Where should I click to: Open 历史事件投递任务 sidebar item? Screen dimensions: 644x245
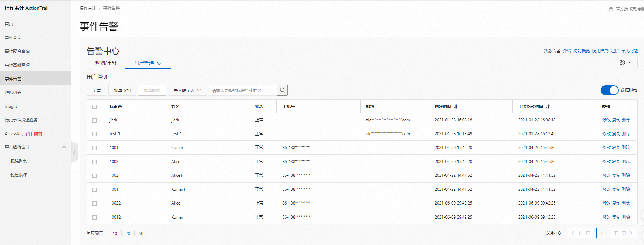click(x=21, y=120)
